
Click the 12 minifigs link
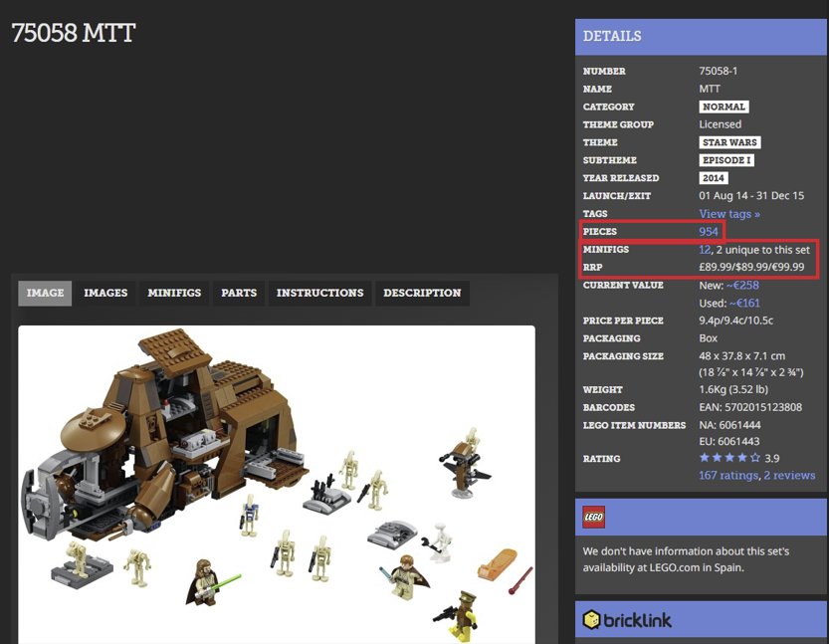(x=705, y=250)
